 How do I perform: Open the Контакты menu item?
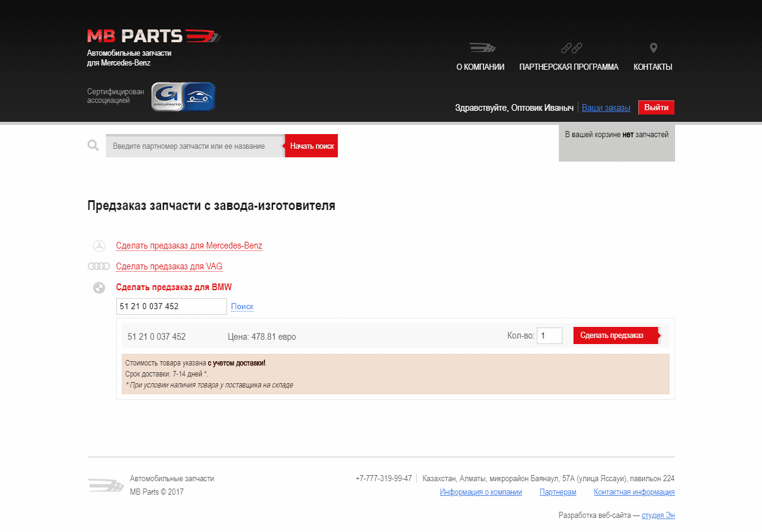pos(652,67)
